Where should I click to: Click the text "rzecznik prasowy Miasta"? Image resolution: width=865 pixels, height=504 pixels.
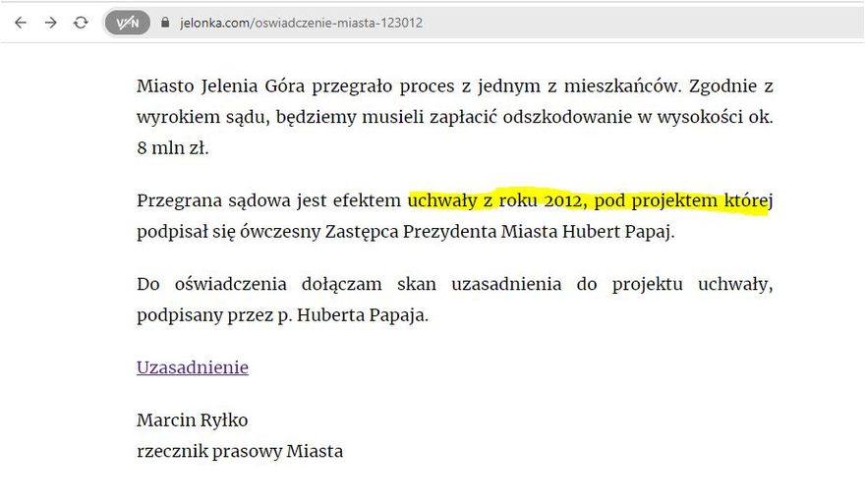pyautogui.click(x=240, y=451)
